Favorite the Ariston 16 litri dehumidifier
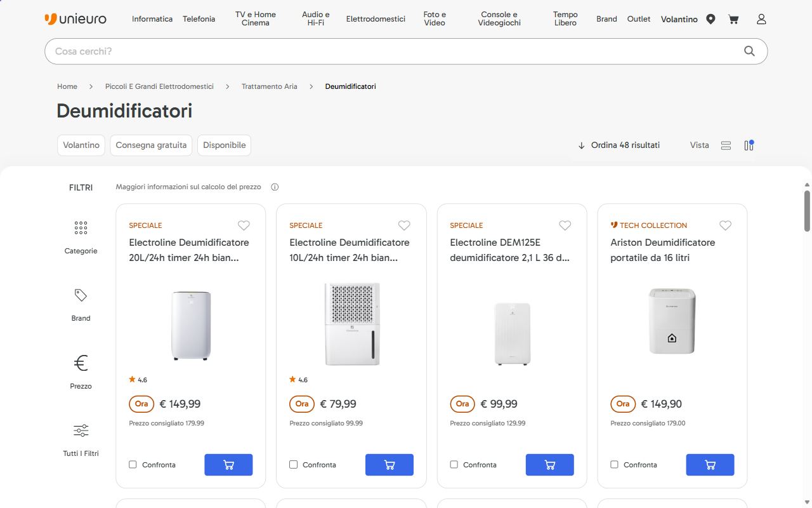This screenshot has width=812, height=508. pyautogui.click(x=725, y=225)
